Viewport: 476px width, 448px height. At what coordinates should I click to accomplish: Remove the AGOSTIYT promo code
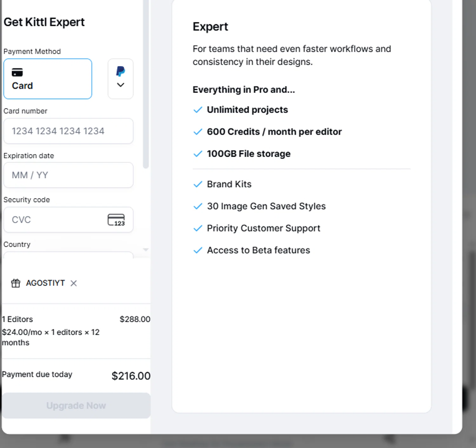[x=74, y=283]
